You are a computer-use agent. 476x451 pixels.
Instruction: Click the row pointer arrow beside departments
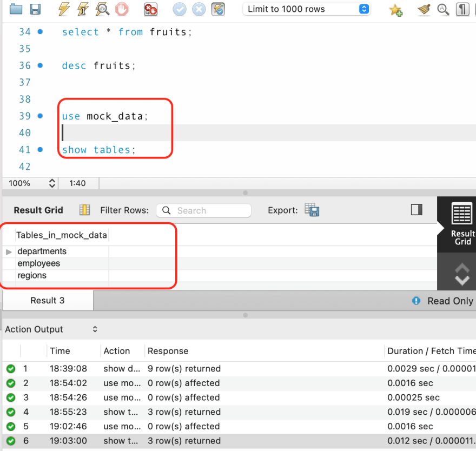pos(9,251)
